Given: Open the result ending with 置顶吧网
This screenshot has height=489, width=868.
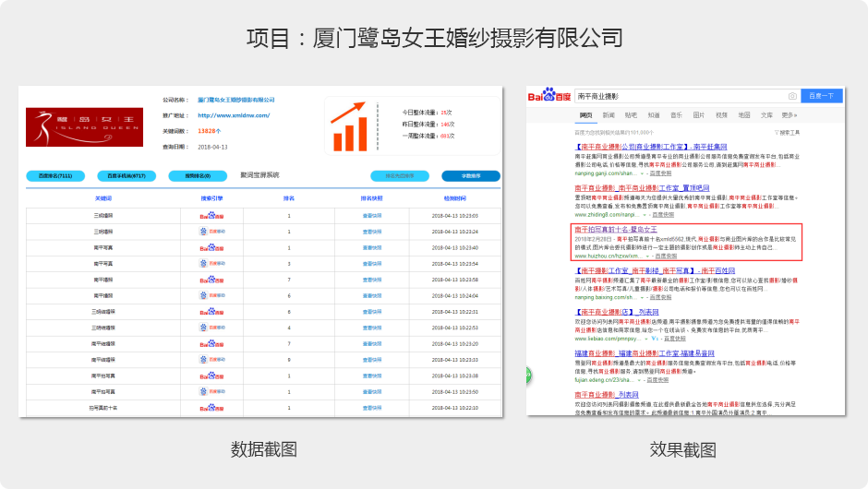Looking at the screenshot, I should [642, 188].
